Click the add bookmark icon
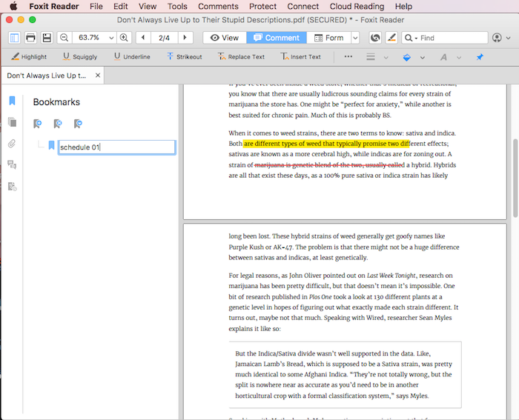This screenshot has width=519, height=420. click(x=38, y=124)
